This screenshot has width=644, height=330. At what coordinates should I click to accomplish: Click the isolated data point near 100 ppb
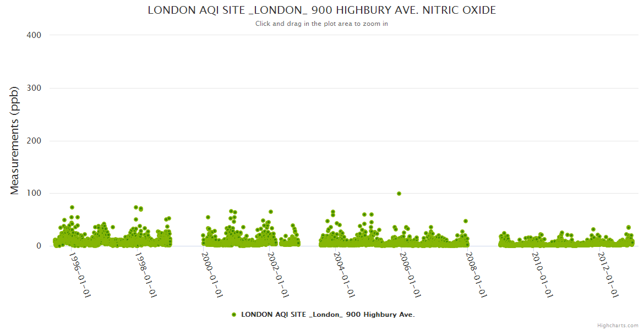tap(399, 194)
